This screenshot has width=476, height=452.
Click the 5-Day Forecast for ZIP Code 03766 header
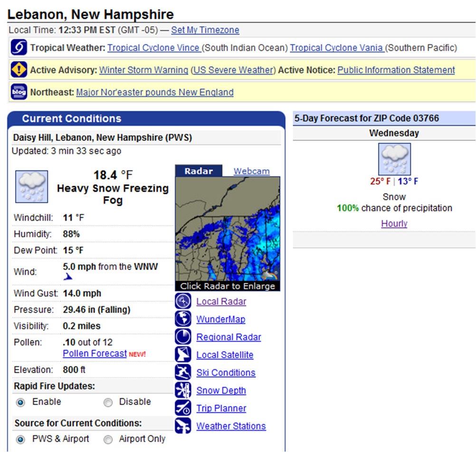pos(366,118)
